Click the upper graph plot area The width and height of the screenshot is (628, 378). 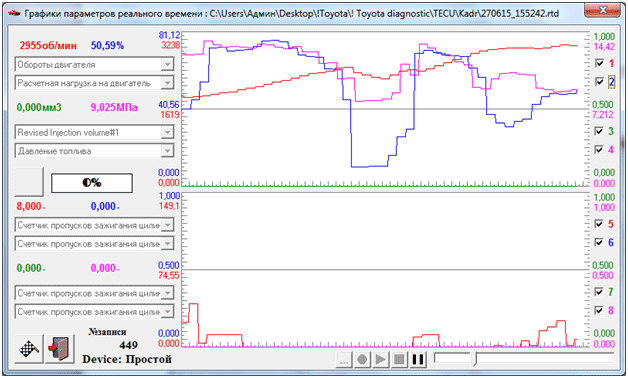pyautogui.click(x=385, y=109)
